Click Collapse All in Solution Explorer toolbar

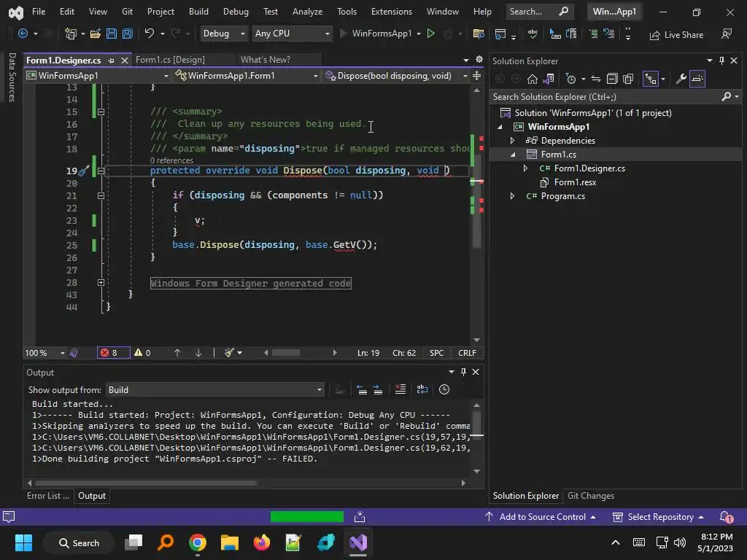[612, 79]
